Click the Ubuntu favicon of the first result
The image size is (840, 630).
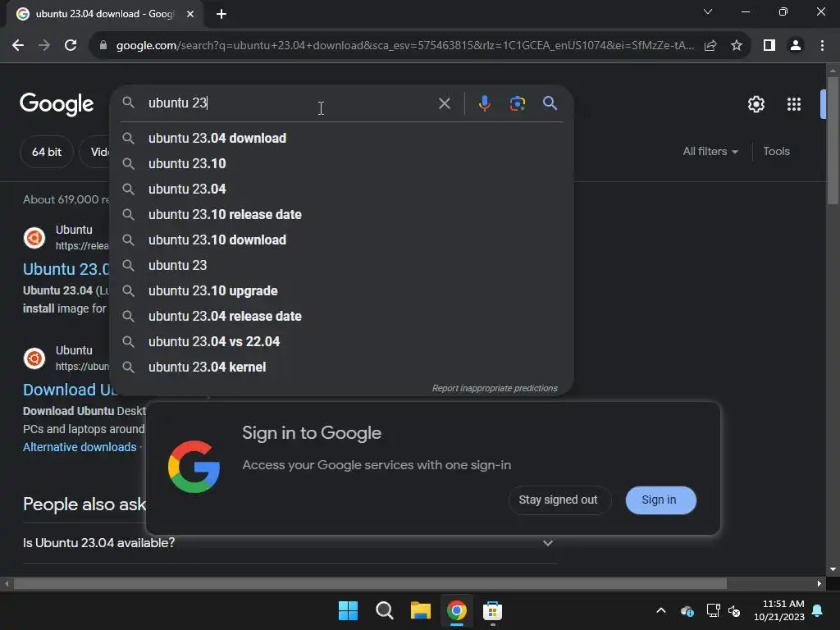point(34,238)
